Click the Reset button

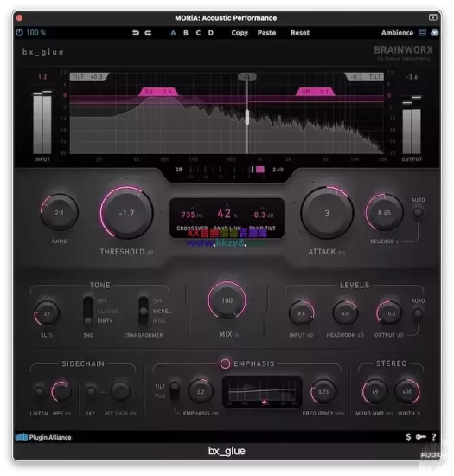[x=300, y=33]
